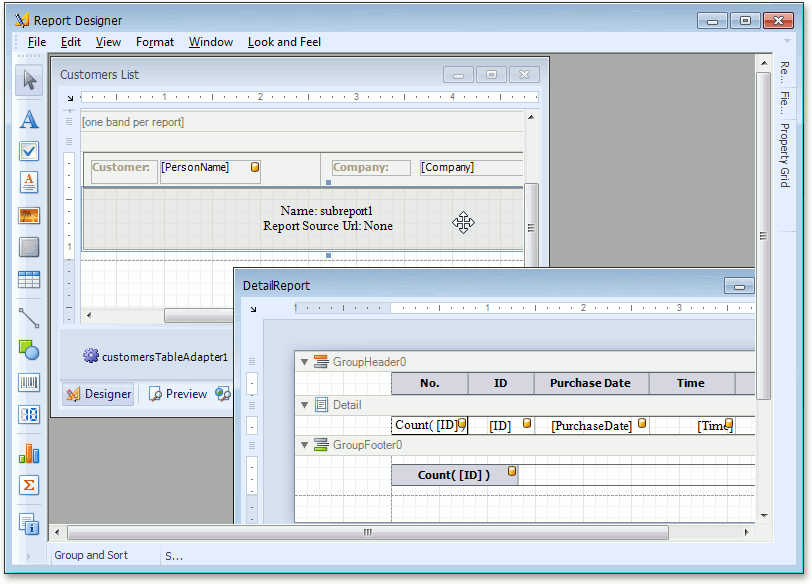Open the Group and Sort panel
This screenshot has height=584, width=812.
91,555
